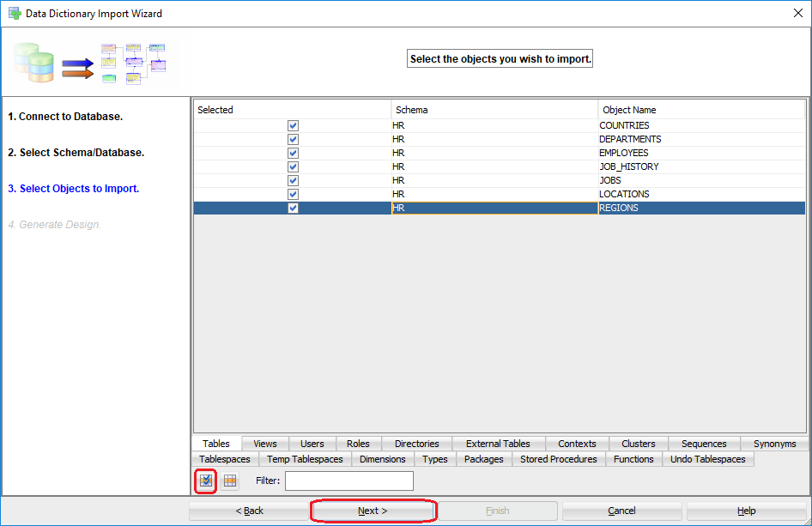Switch to the Views tab
Screen dimensions: 812x526
click(x=264, y=444)
